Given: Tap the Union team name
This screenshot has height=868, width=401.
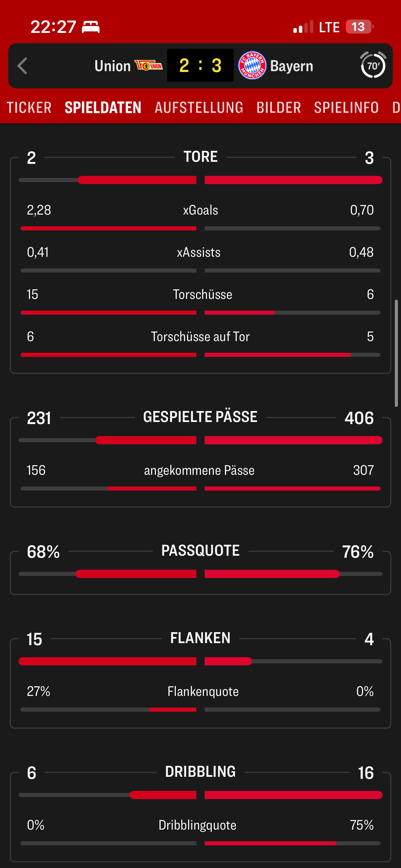Looking at the screenshot, I should tap(112, 66).
